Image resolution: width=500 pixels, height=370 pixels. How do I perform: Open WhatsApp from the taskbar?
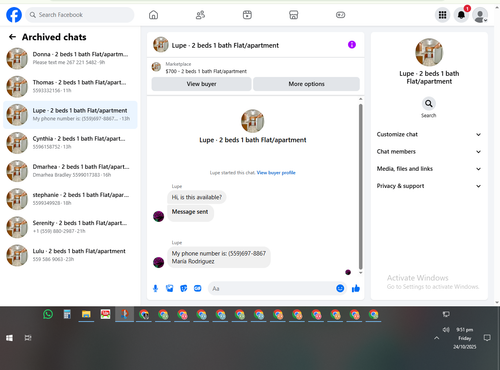48,314
